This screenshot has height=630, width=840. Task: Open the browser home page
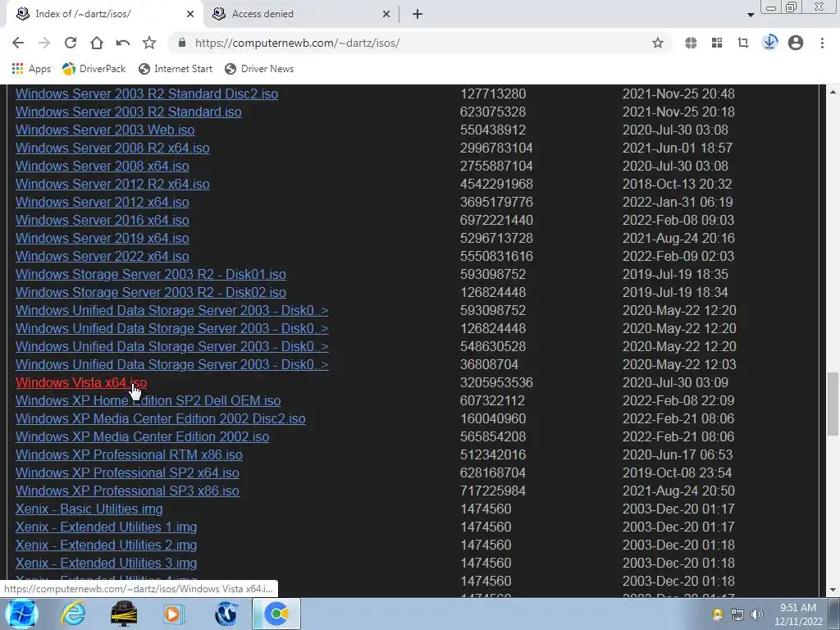97,43
